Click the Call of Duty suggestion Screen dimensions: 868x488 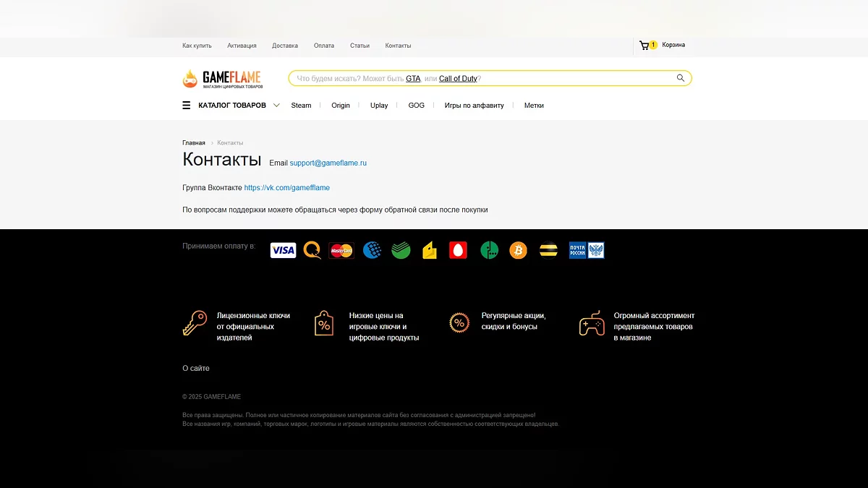(458, 78)
